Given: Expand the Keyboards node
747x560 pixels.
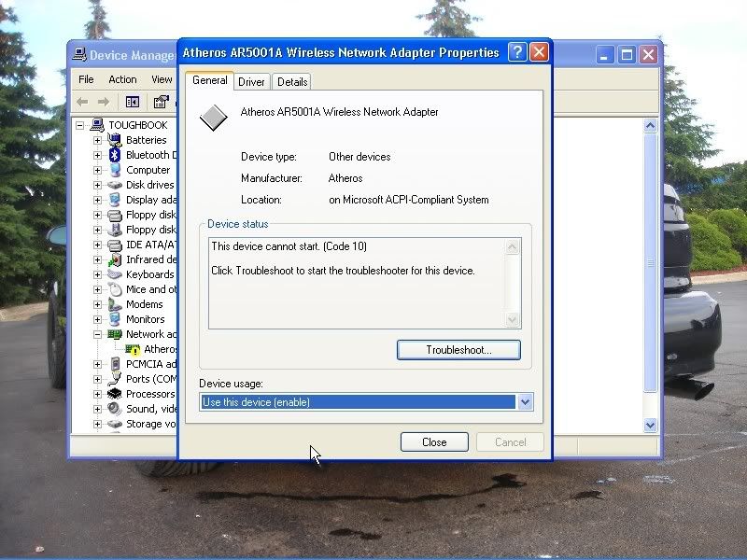Looking at the screenshot, I should (97, 274).
